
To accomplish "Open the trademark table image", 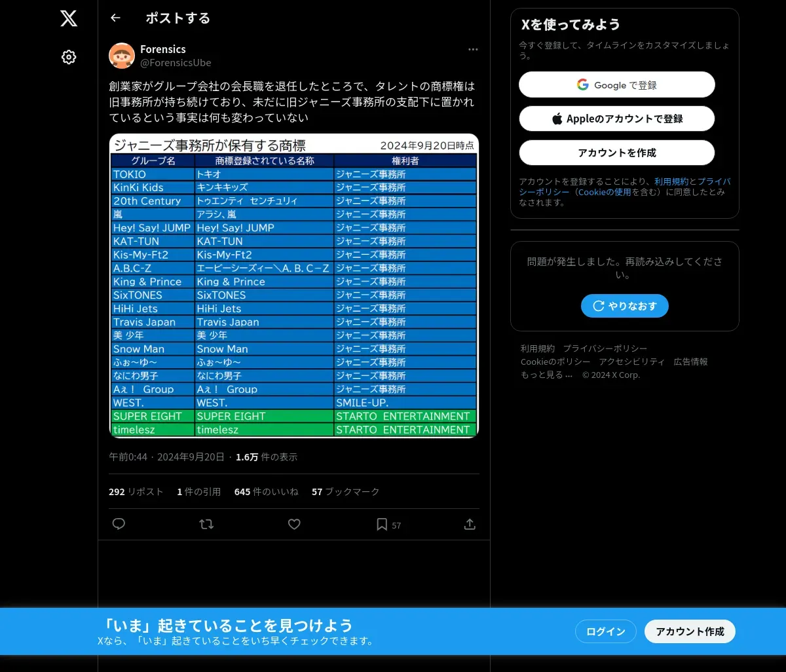I will click(294, 286).
